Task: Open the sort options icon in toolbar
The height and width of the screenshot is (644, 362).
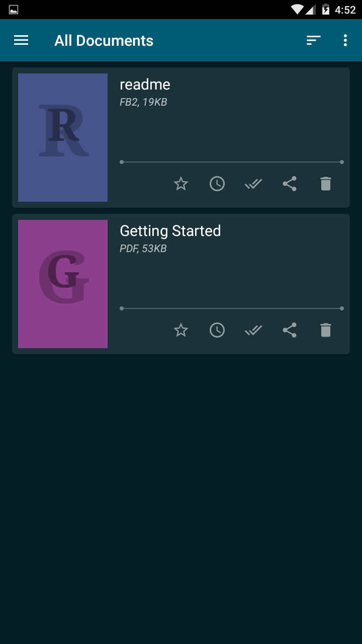Action: [314, 40]
